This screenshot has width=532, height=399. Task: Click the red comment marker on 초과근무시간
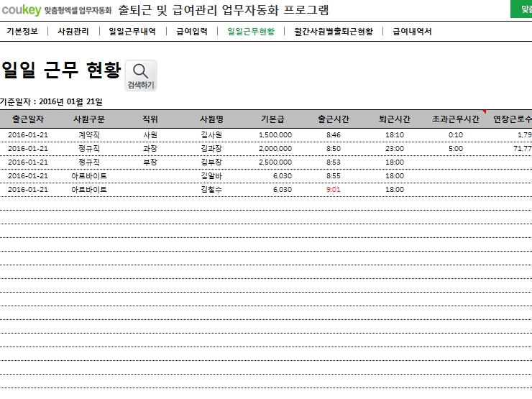[484, 111]
